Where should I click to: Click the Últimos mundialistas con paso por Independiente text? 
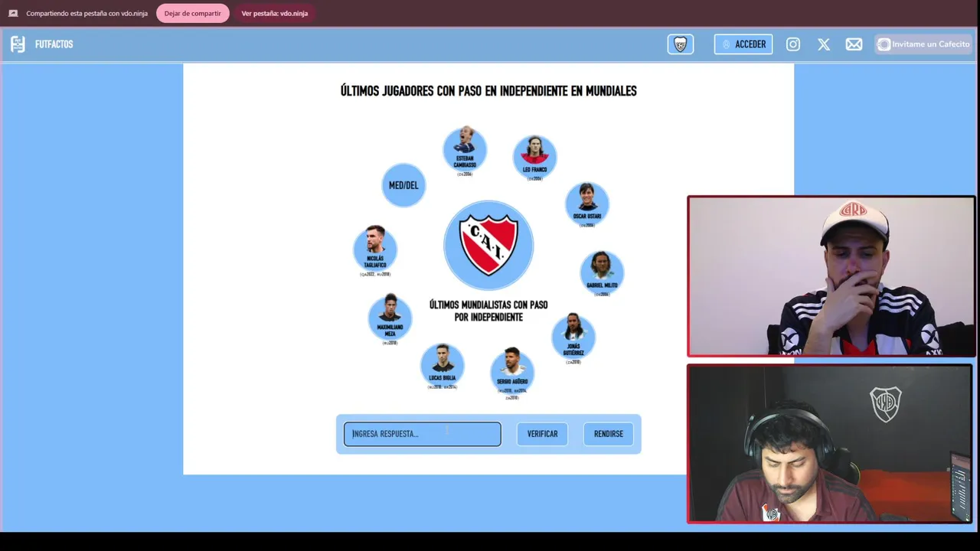pyautogui.click(x=488, y=311)
